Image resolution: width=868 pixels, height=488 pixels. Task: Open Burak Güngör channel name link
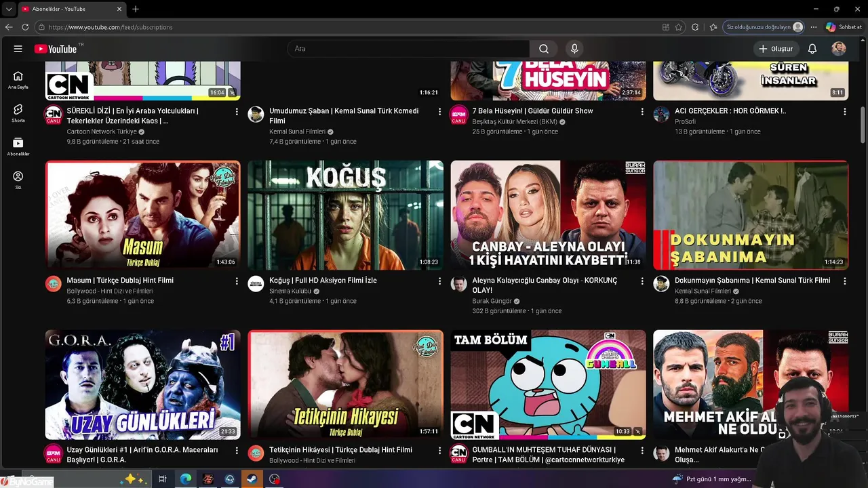492,301
